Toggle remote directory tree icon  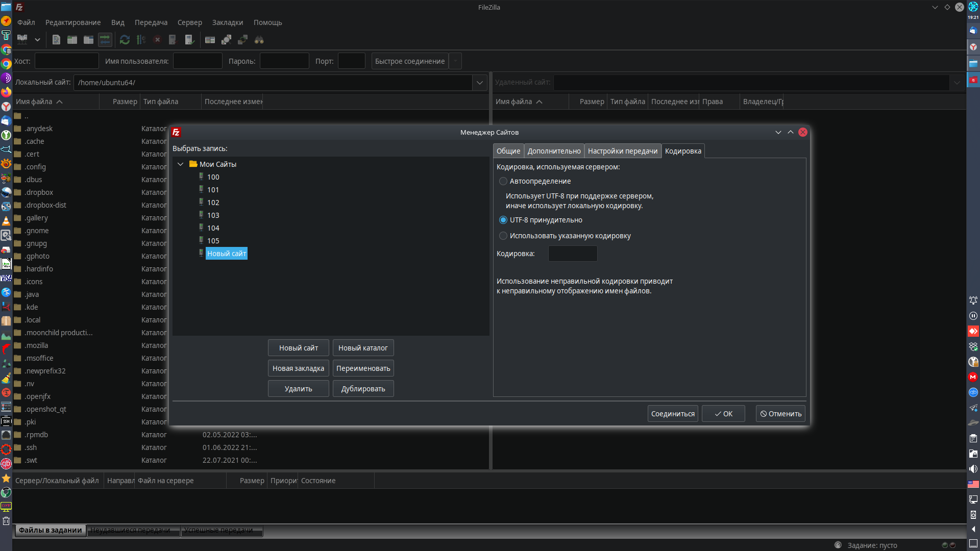(89, 39)
